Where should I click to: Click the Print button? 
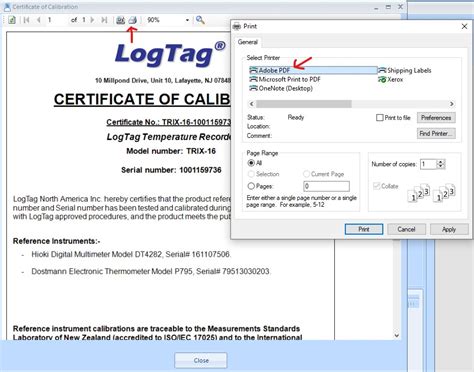[364, 229]
